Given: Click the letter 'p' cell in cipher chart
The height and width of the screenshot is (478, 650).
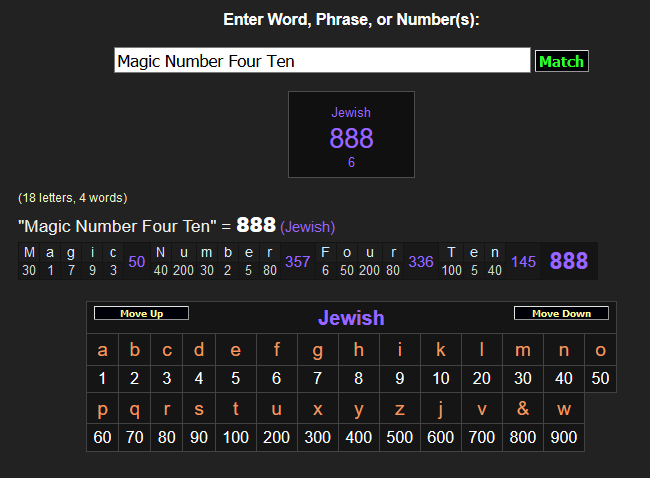Looking at the screenshot, I should (102, 409).
